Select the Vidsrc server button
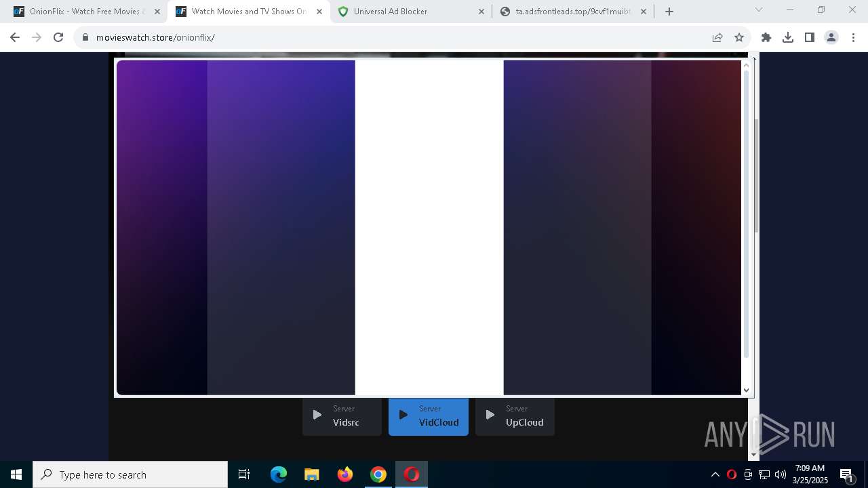This screenshot has width=868, height=488. 342,416
